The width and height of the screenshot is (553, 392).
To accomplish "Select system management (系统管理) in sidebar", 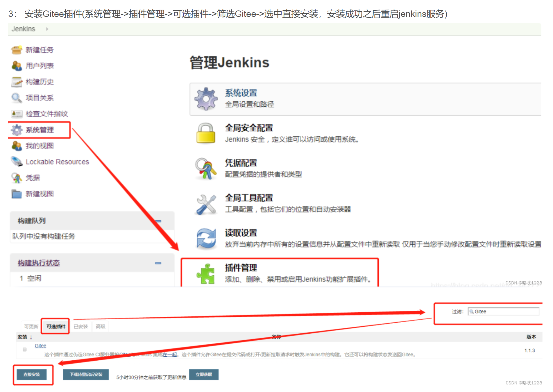I will [40, 130].
